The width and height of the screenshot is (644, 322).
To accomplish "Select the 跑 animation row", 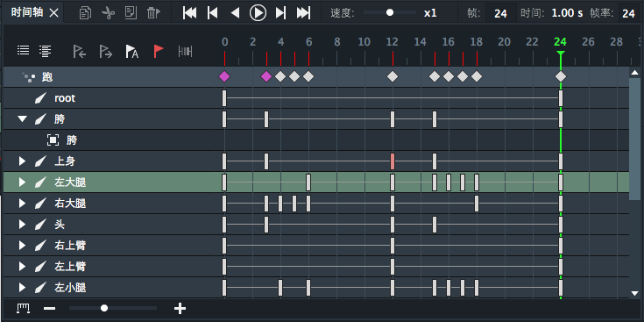I will click(x=316, y=77).
